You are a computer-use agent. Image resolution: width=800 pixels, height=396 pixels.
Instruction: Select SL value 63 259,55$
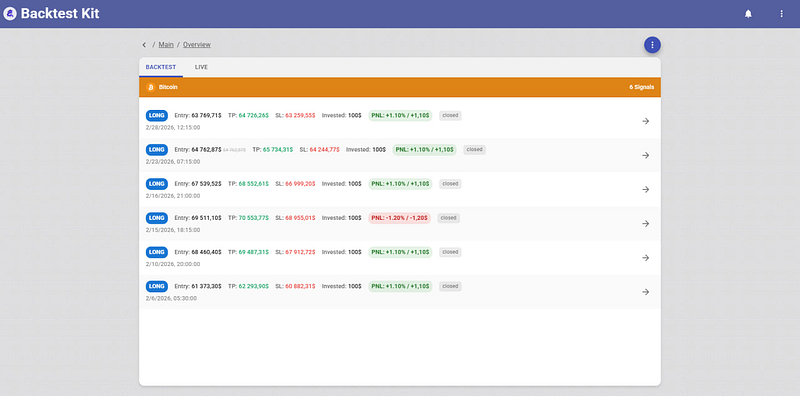pos(300,115)
